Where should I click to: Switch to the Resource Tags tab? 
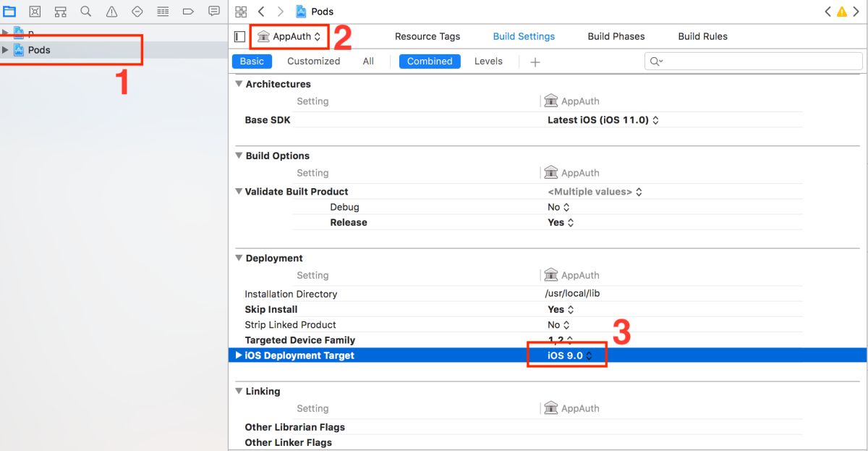[427, 36]
